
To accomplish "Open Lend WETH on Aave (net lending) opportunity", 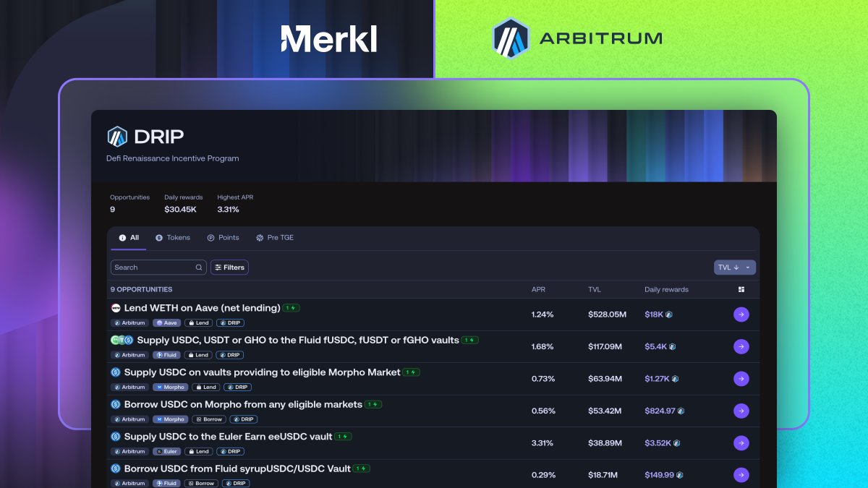I will point(202,308).
